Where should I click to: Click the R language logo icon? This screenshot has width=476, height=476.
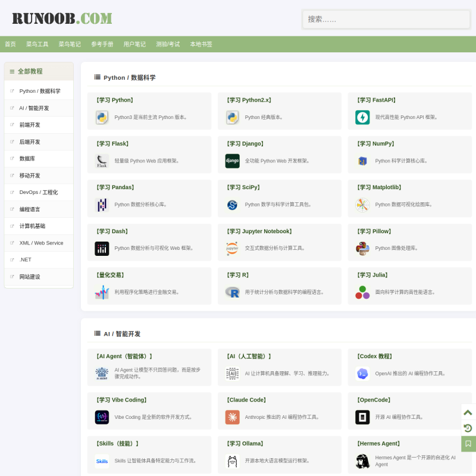pyautogui.click(x=232, y=292)
